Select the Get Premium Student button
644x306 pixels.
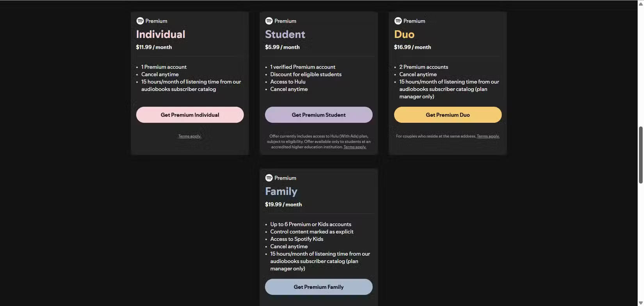318,115
